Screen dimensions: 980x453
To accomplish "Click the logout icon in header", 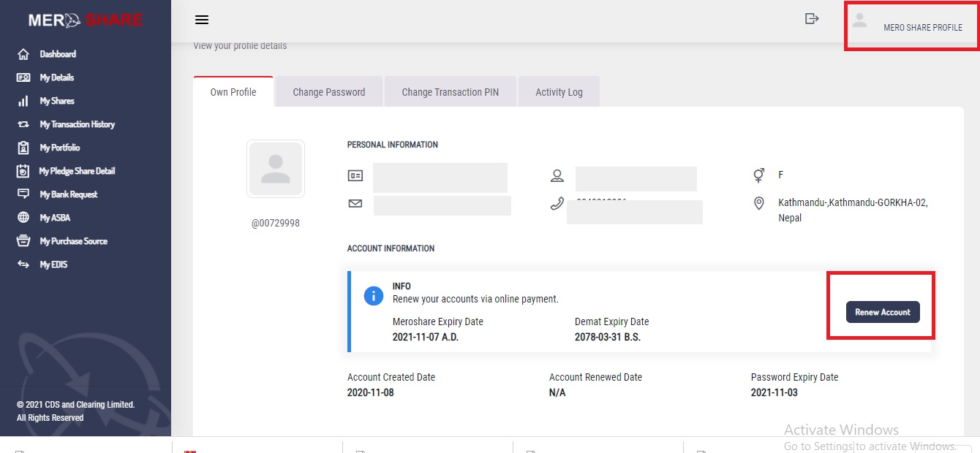I will pyautogui.click(x=811, y=19).
